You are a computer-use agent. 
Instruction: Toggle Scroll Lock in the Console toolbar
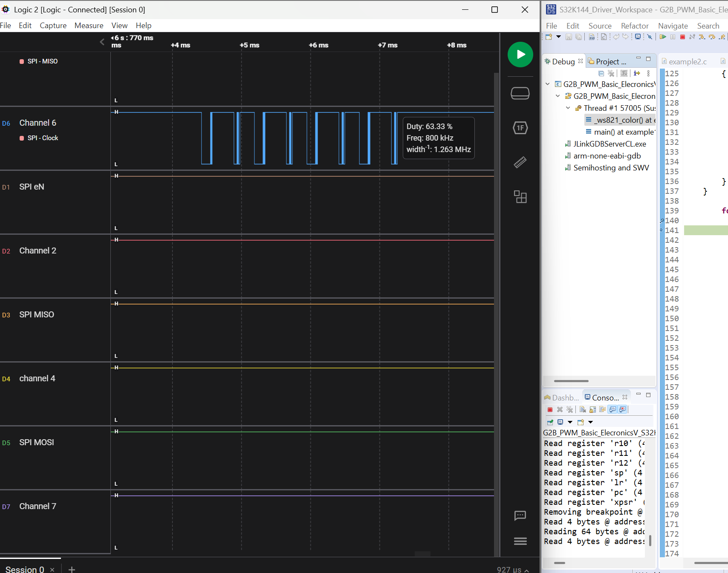[592, 409]
